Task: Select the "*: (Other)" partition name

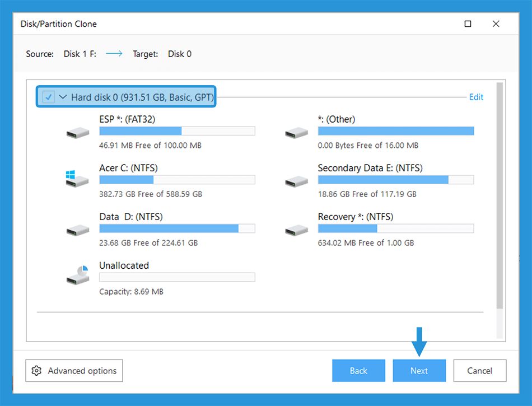Action: click(x=337, y=119)
